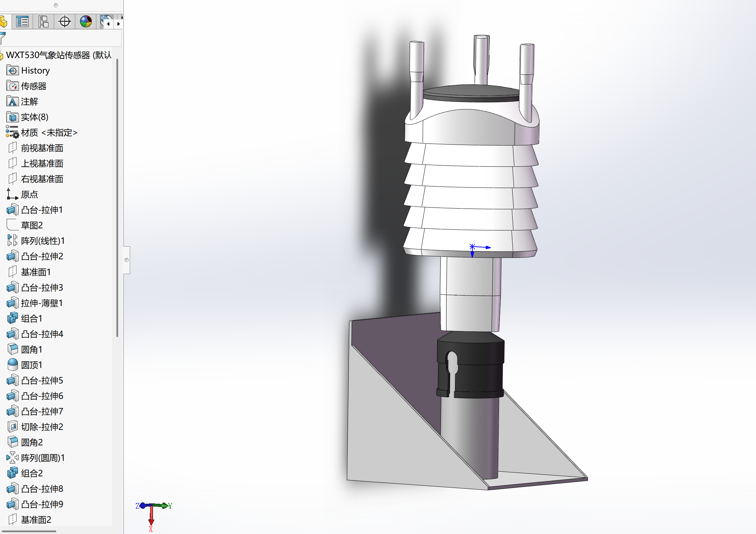Click the 凸台-拉伸2 extrude icon
Screen dimensions: 756x534
point(13,256)
